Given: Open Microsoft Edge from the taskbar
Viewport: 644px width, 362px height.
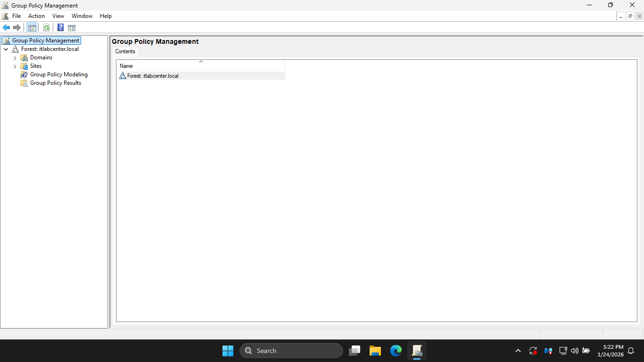Looking at the screenshot, I should point(396,351).
